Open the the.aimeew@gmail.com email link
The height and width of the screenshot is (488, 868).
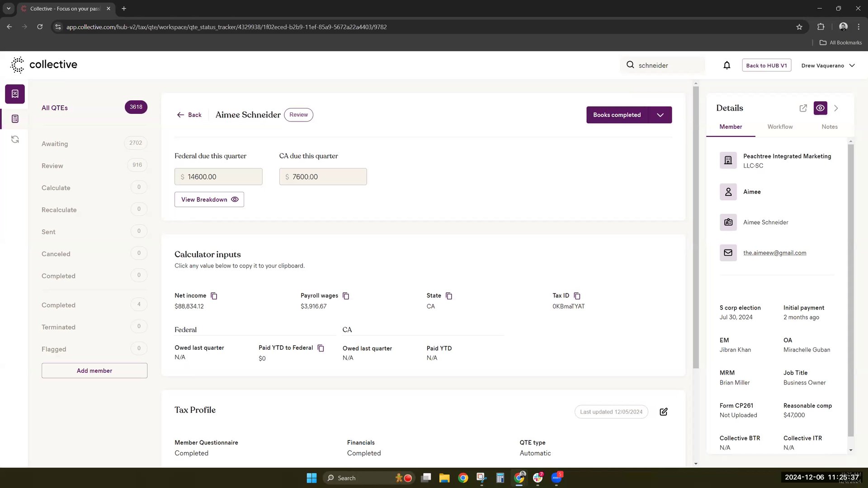coord(774,253)
